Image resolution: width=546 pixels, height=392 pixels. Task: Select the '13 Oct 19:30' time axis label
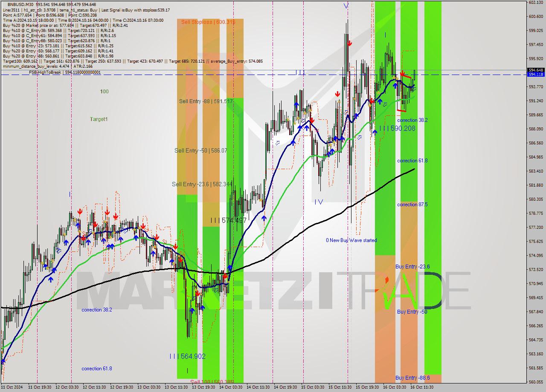point(203,387)
